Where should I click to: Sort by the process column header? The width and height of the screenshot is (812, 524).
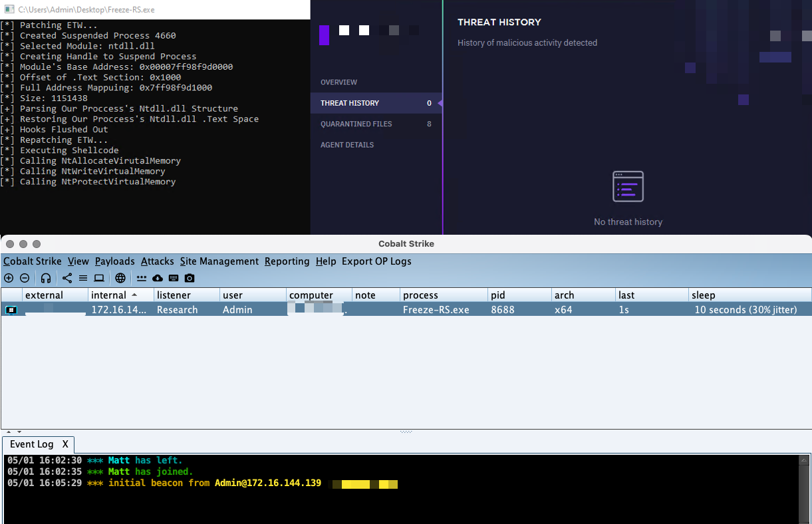click(444, 295)
